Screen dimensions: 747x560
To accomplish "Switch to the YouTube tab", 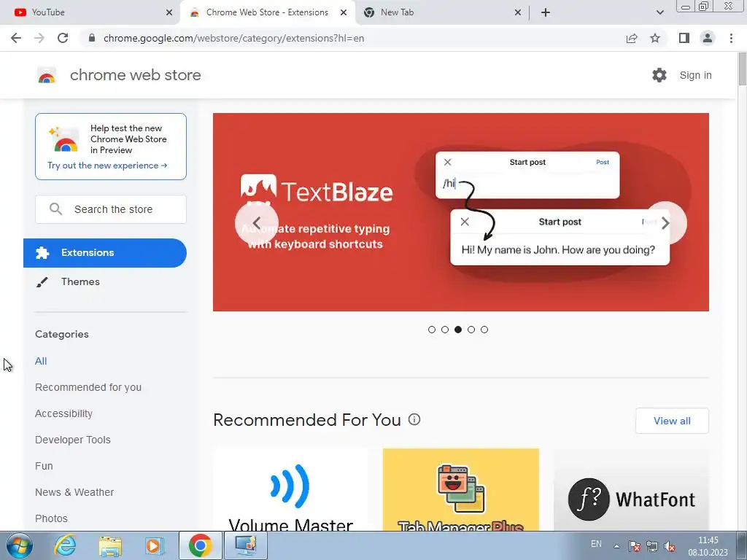I will [x=90, y=12].
